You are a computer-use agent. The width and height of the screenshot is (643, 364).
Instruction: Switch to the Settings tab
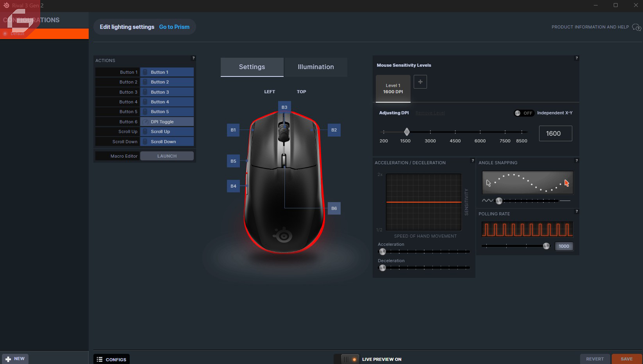click(x=252, y=67)
